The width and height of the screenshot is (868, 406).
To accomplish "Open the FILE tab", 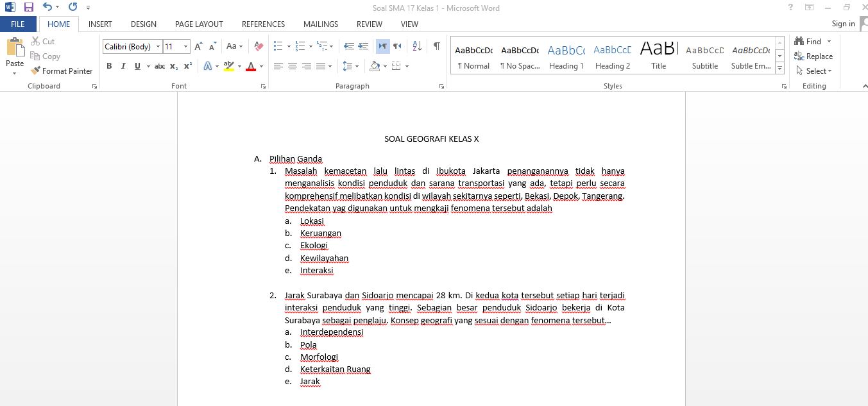I will click(x=18, y=24).
